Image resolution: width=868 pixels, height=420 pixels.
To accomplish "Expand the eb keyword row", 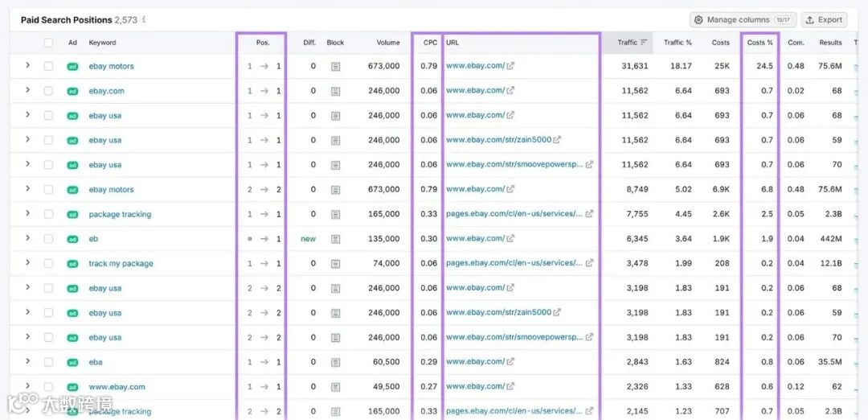I will 27,237.
